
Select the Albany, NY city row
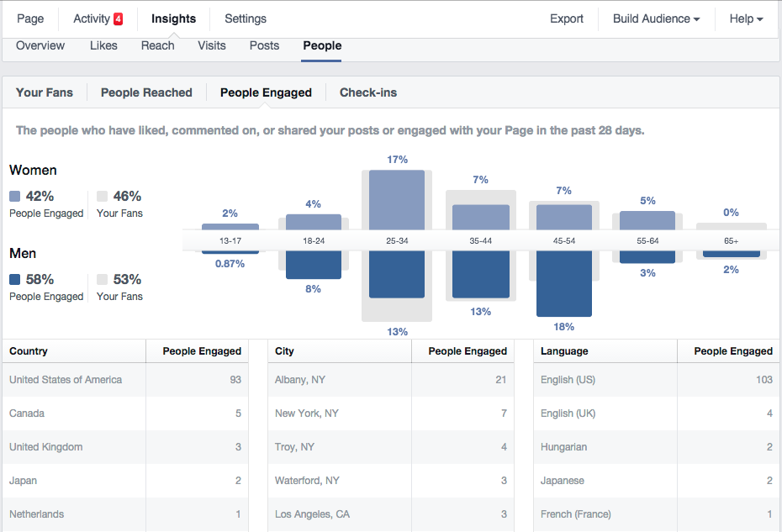[x=294, y=379]
